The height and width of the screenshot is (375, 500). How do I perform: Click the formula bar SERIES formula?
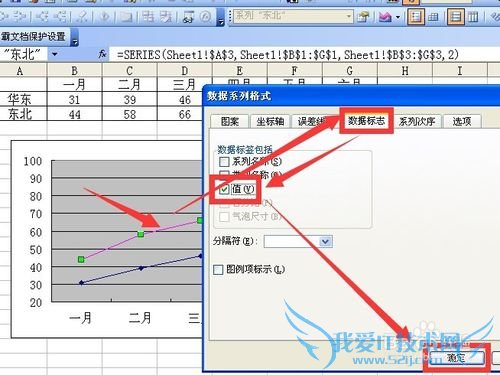(288, 54)
